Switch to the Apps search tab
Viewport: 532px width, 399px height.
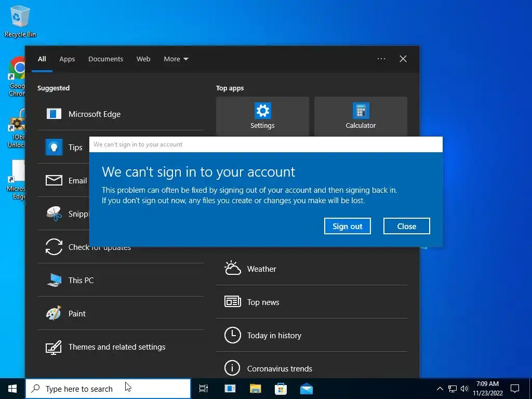coord(67,59)
